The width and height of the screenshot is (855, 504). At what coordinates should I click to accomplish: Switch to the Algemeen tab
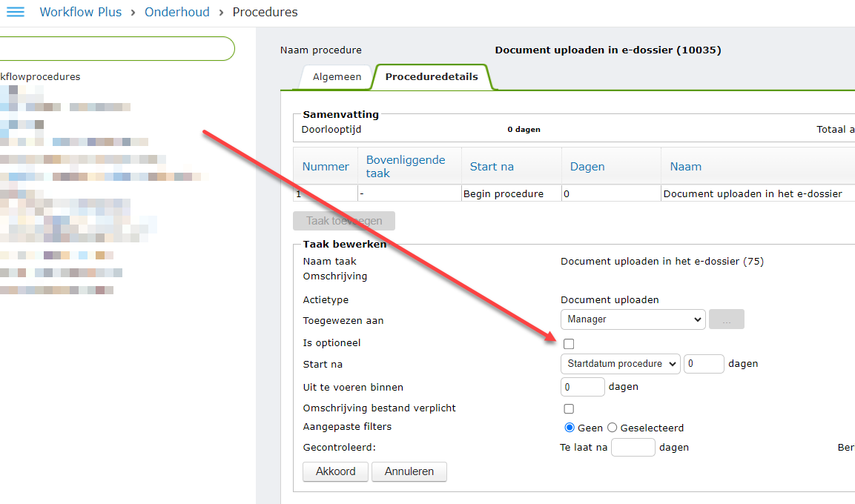click(x=337, y=77)
